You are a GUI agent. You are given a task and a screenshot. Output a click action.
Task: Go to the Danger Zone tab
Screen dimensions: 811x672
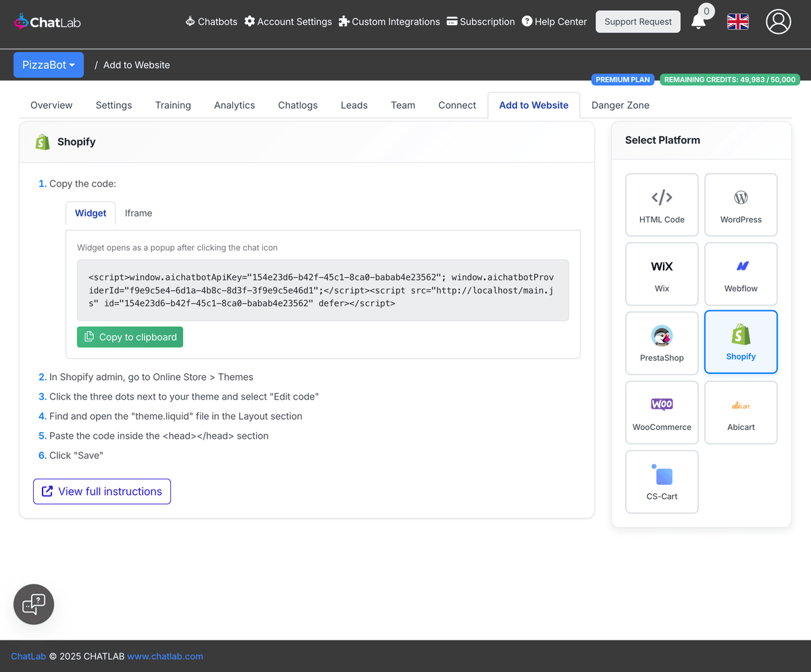(620, 105)
